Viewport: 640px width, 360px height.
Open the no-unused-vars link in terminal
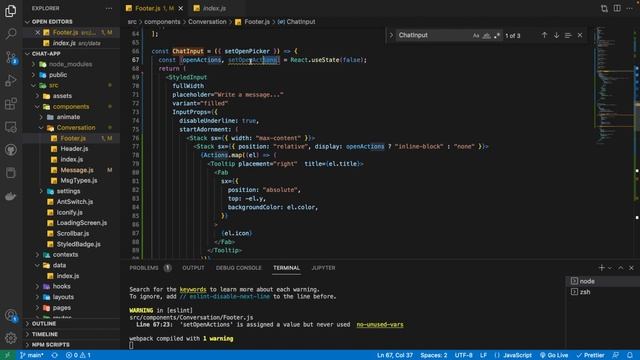pos(380,324)
